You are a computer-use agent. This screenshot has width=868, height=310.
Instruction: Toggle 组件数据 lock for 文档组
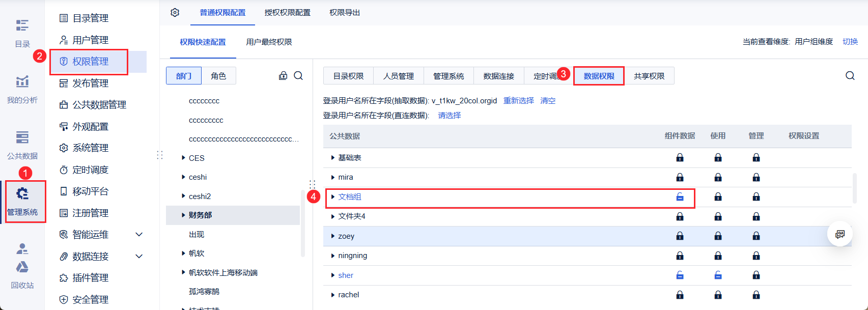coord(680,197)
